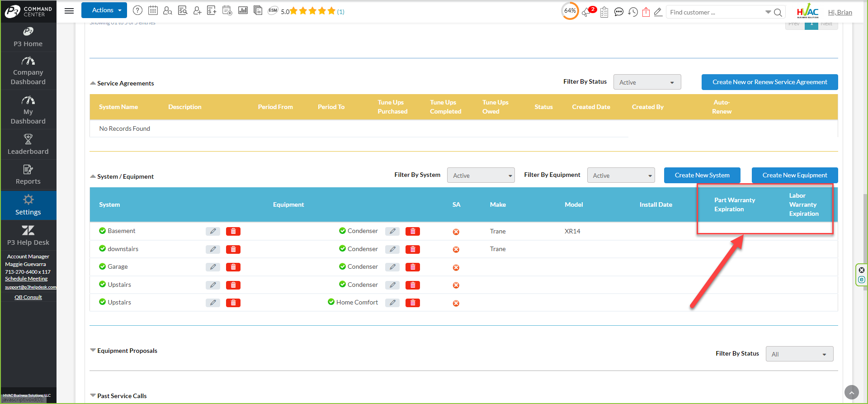The image size is (868, 404).
Task: Click the stacked documents icon
Action: tap(258, 10)
